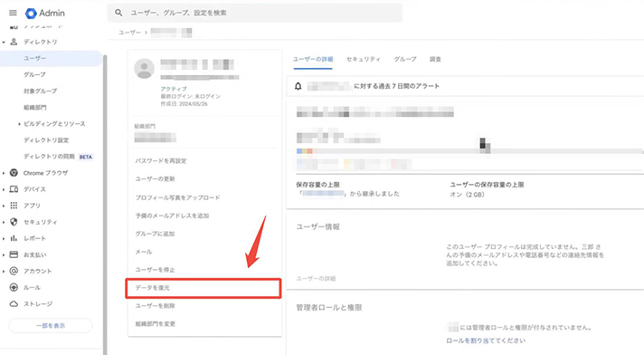Image resolution: width=644 pixels, height=355 pixels.
Task: Expand the セキュリティ section arrow
Action: tap(4, 222)
